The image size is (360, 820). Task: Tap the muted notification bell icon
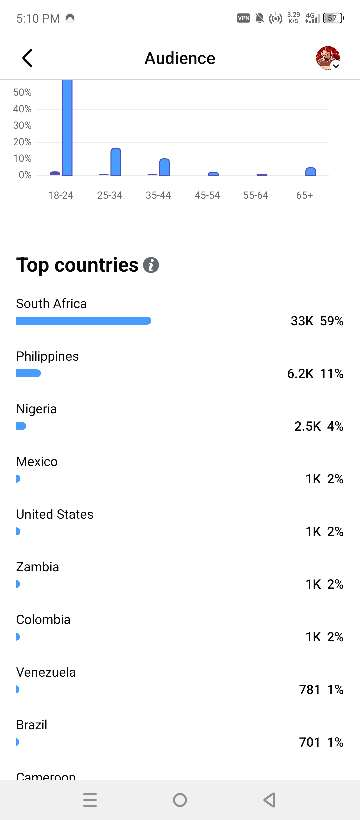click(260, 18)
